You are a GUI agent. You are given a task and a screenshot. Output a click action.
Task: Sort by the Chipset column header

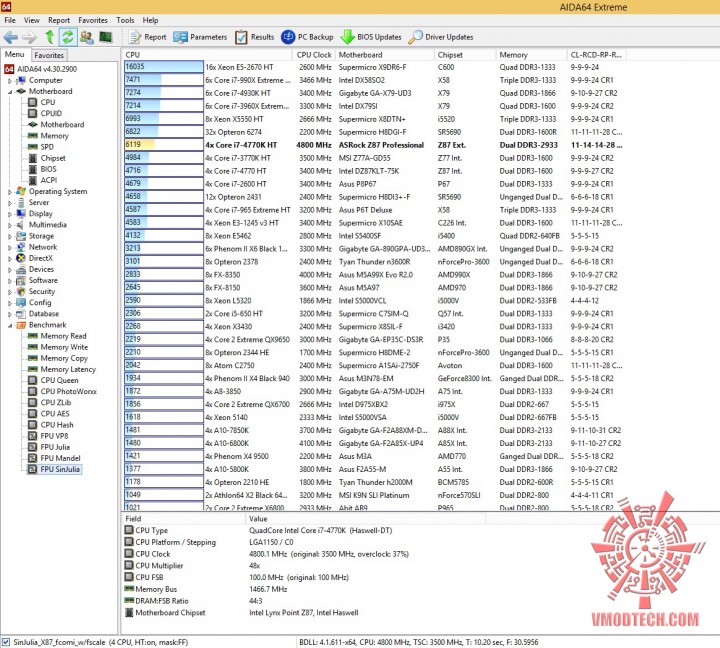[x=465, y=55]
